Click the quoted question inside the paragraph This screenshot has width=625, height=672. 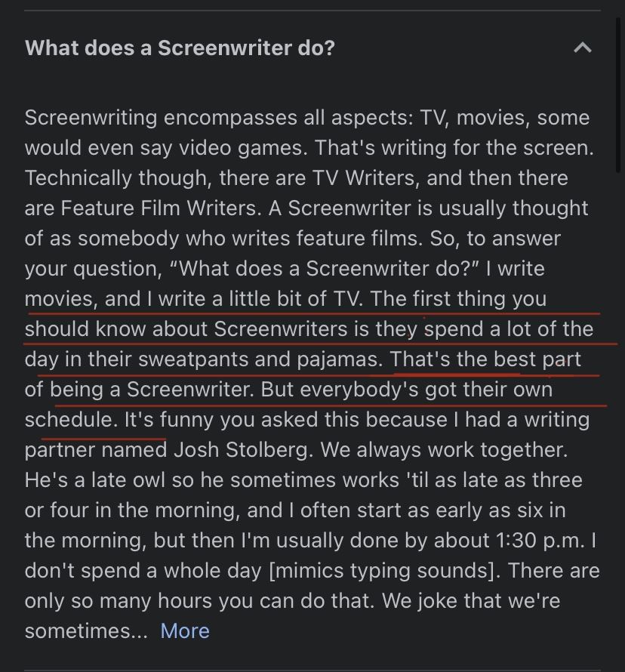359,268
